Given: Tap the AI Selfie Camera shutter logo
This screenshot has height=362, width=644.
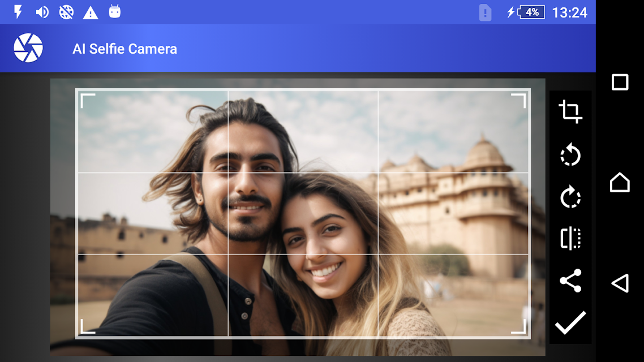Looking at the screenshot, I should pos(28,48).
